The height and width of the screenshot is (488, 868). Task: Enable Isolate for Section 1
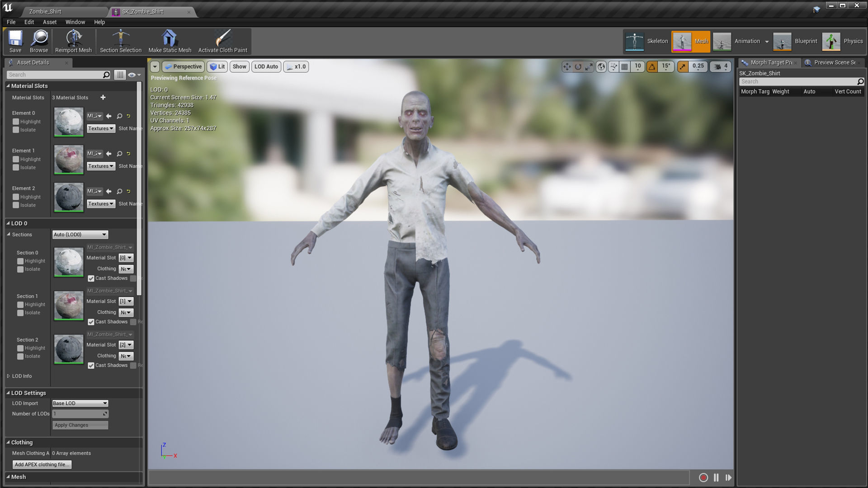point(20,313)
